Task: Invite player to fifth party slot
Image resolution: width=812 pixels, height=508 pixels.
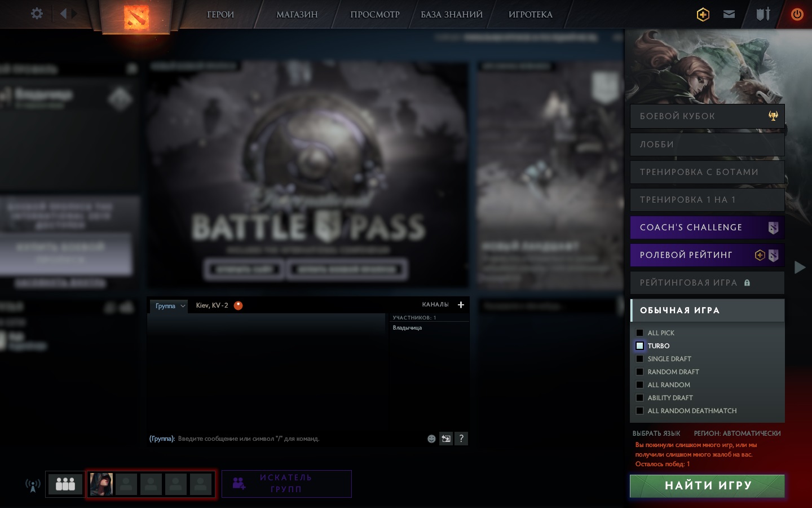Action: click(201, 484)
